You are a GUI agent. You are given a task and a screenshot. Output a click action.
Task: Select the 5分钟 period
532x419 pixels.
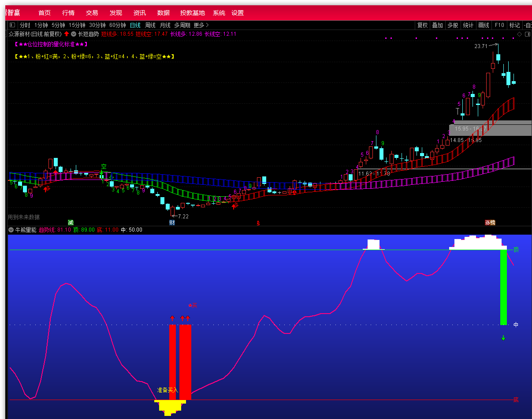point(58,25)
